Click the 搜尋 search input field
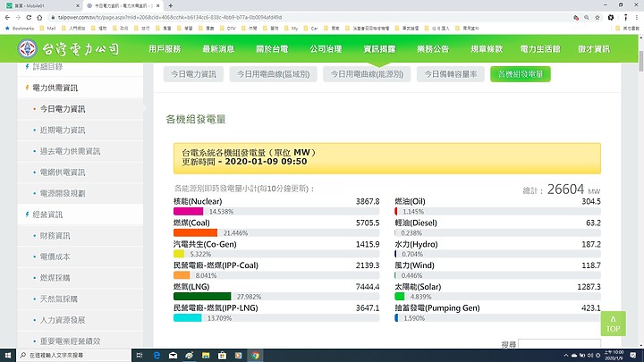Image resolution: width=644 pixels, height=362 pixels. (559, 344)
